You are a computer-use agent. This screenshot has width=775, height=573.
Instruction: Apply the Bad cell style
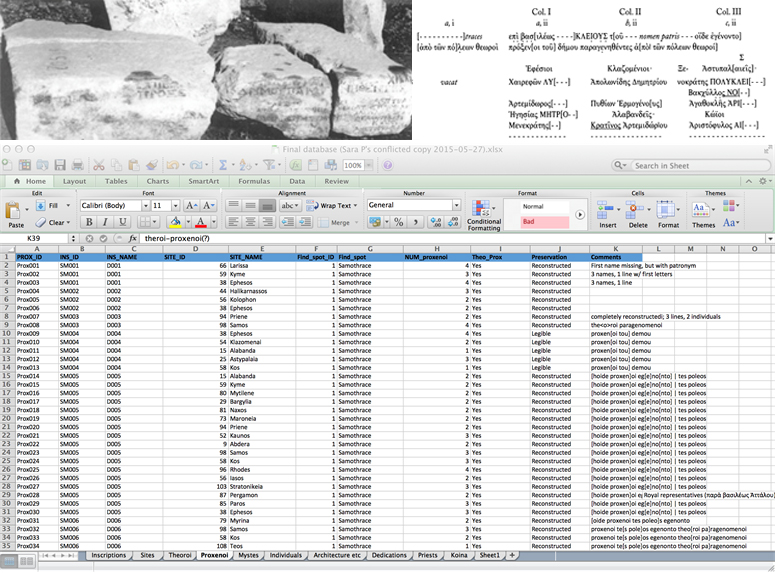click(545, 221)
